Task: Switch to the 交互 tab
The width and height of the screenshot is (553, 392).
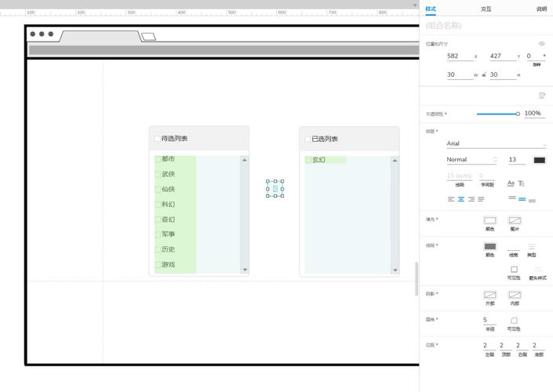Action: coord(486,9)
